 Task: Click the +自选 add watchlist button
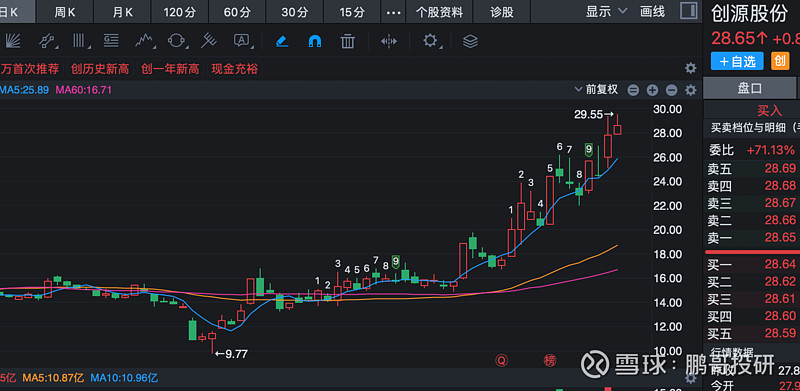pos(737,61)
